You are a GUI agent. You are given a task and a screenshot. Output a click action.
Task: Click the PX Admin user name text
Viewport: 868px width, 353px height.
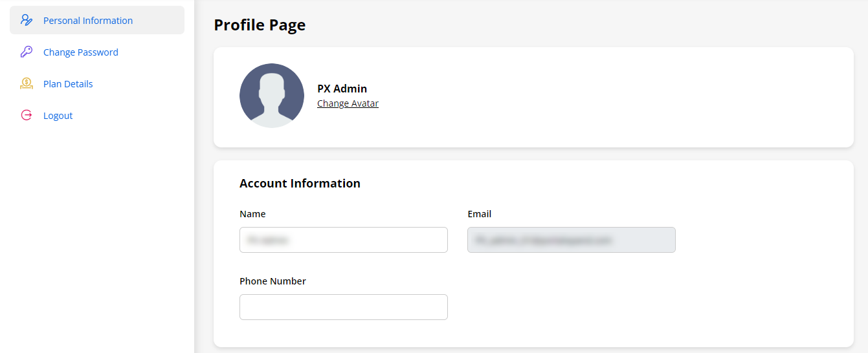click(x=342, y=89)
